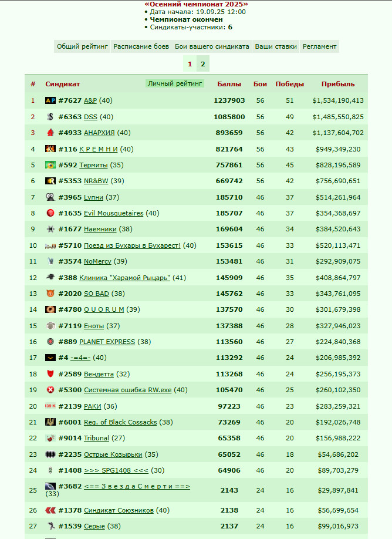Click the -=4=- syndicate emblem icon

point(50,358)
